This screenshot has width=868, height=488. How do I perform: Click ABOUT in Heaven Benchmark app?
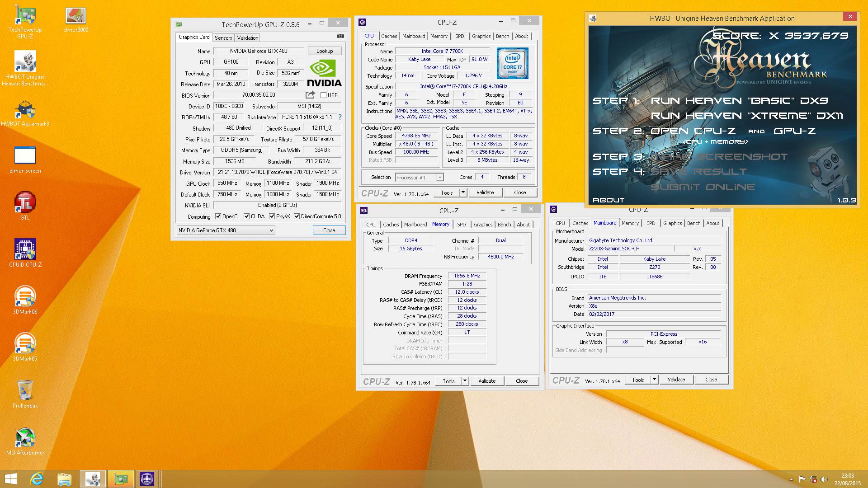[x=609, y=200]
